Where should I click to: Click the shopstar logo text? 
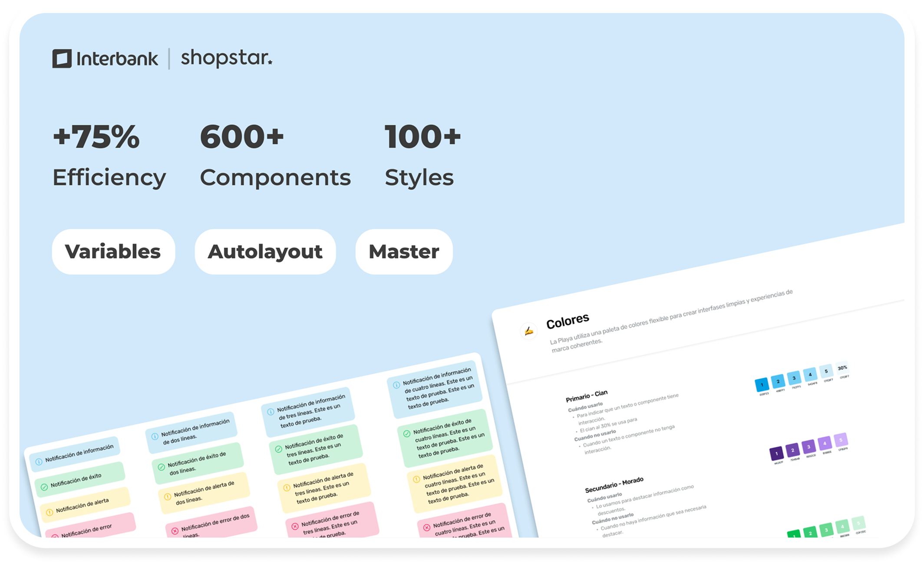(x=226, y=58)
